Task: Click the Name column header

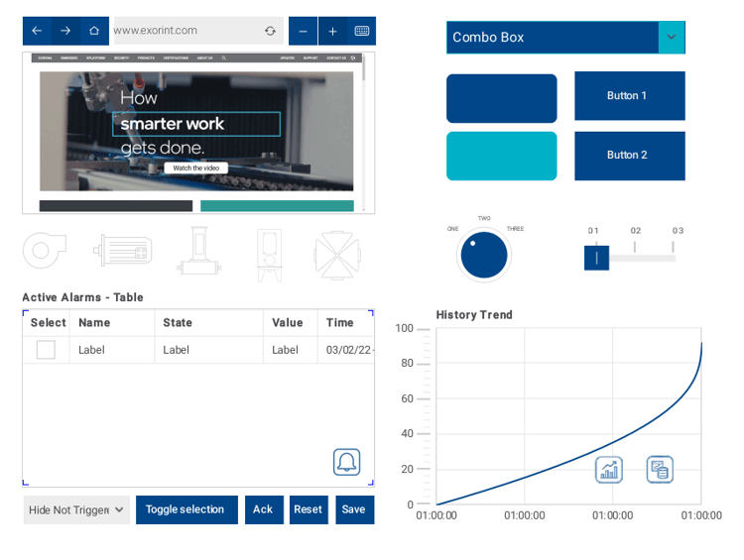Action: tap(94, 323)
